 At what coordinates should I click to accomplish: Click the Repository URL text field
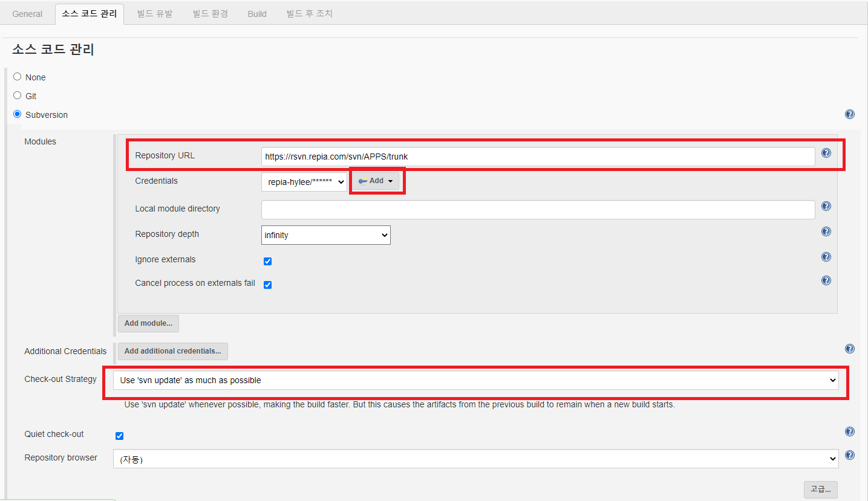click(x=538, y=157)
